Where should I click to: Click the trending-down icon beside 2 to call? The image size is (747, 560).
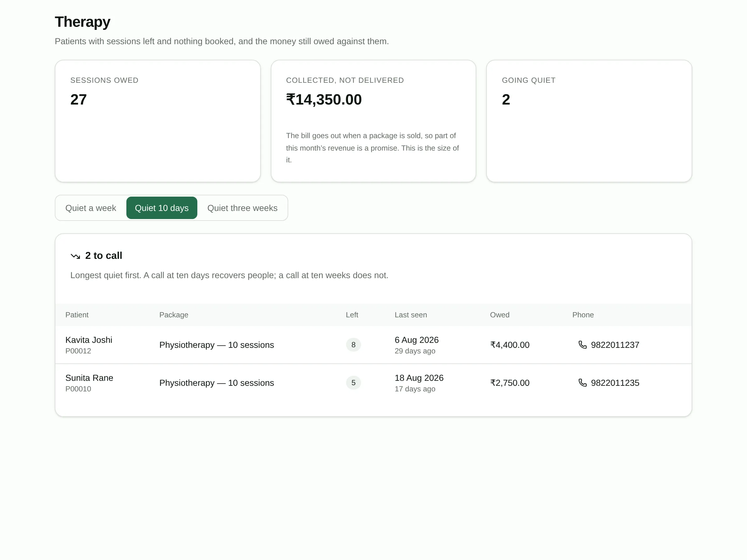(75, 256)
